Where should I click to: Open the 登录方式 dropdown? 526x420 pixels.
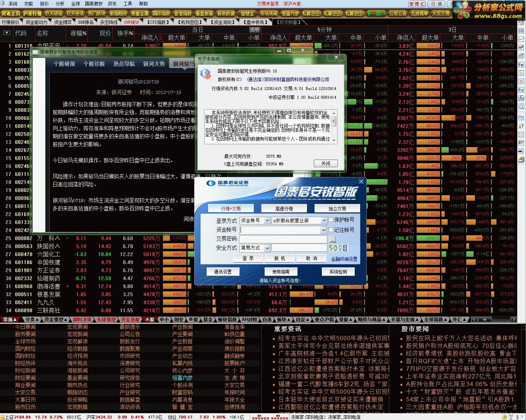tap(267, 220)
